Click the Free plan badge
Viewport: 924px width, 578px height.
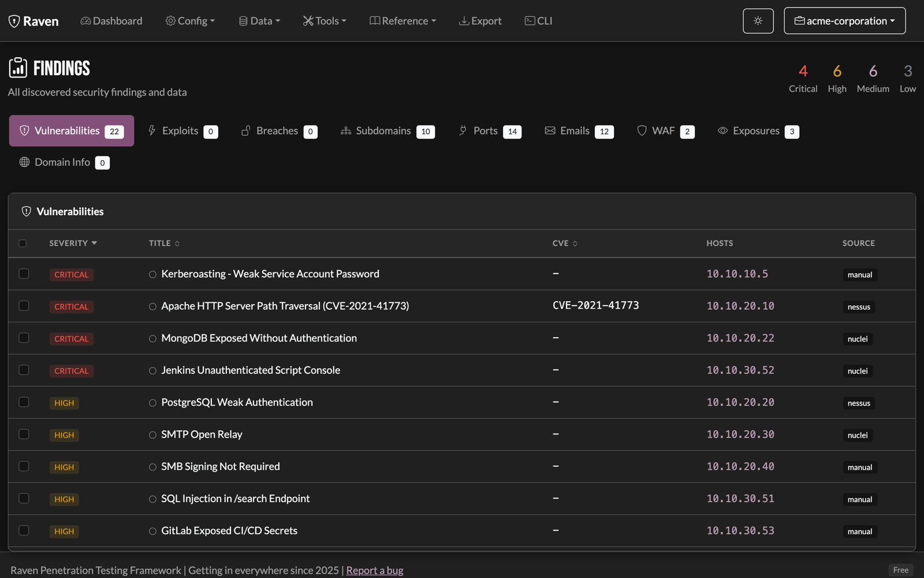pos(900,570)
